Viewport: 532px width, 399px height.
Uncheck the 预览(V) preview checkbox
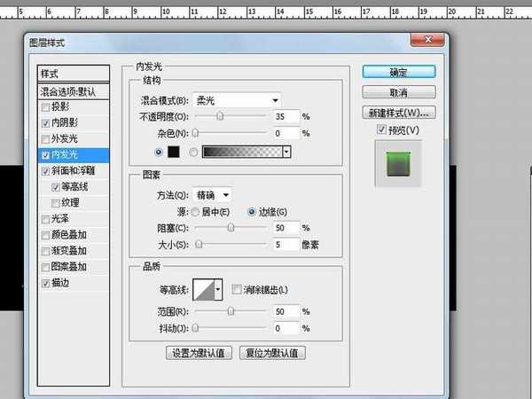click(381, 130)
